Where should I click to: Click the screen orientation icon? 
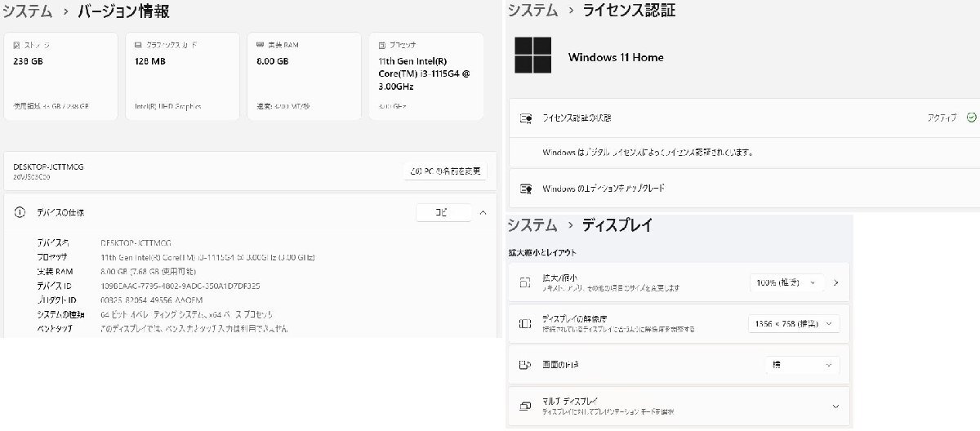pos(525,365)
